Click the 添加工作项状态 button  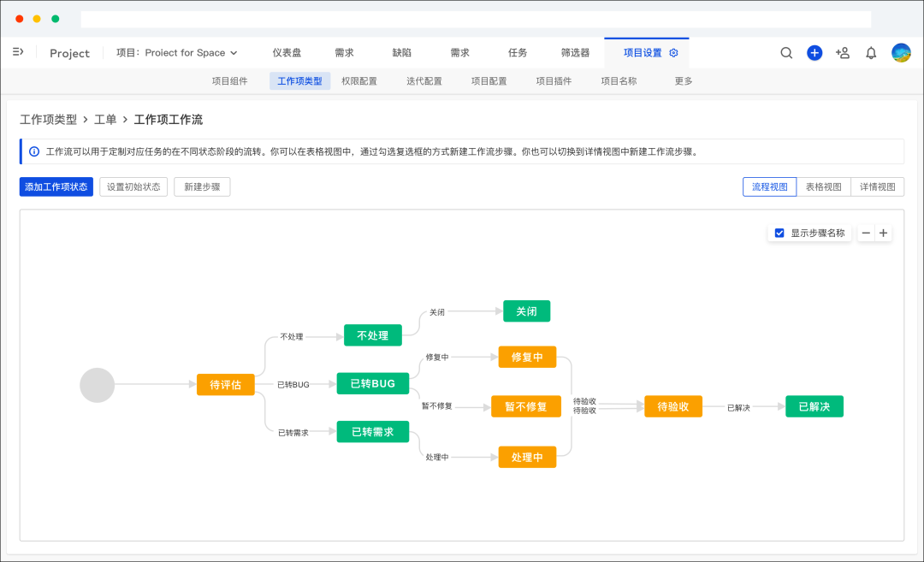[x=56, y=186]
